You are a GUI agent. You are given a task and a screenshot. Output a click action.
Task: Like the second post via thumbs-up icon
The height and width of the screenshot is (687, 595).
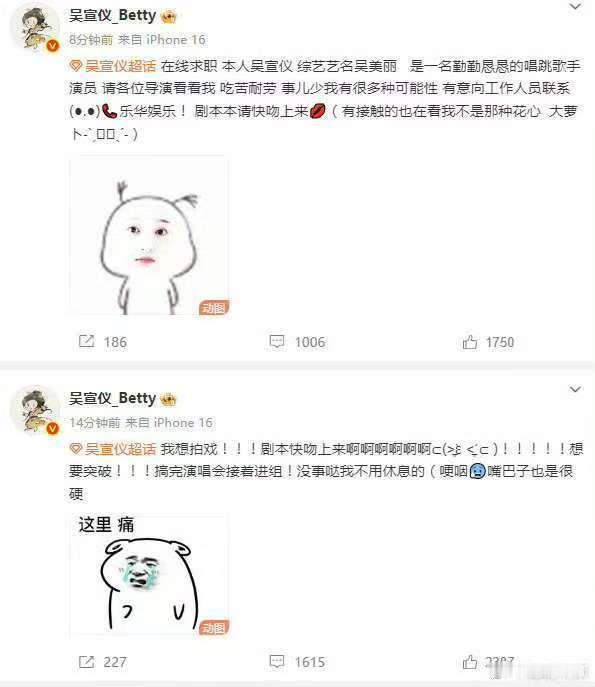(470, 662)
